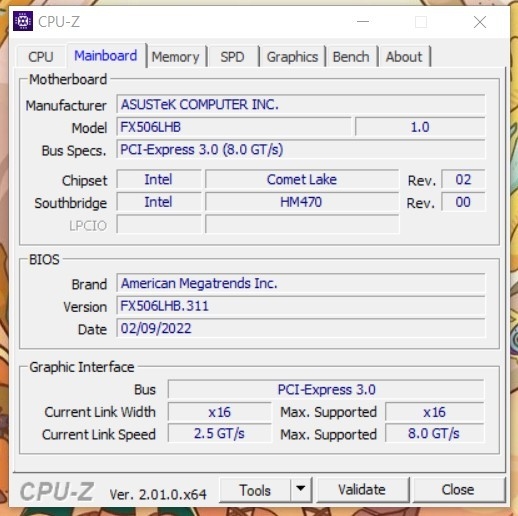Click the empty LPCIO vendor field
This screenshot has height=516, width=518.
coord(159,225)
